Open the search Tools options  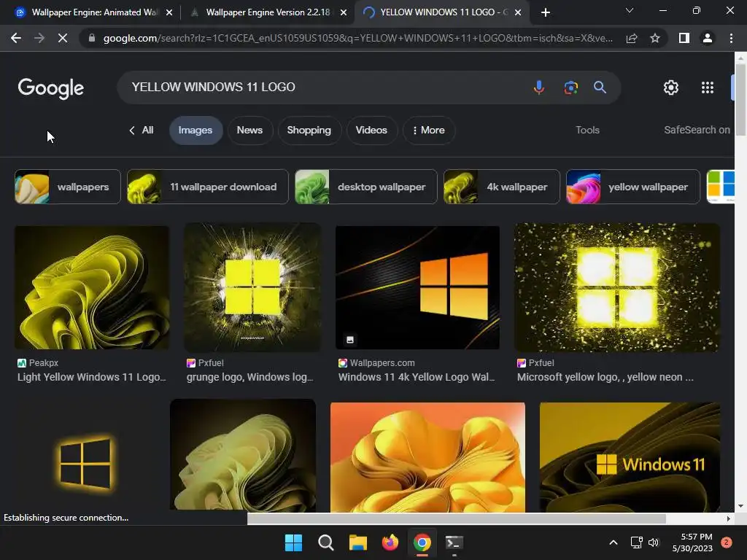587,130
